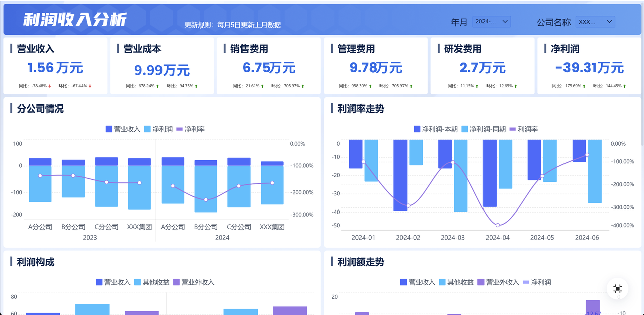The height and width of the screenshot is (315, 644).
Task: Click the light blue 2024-06 净利润-同期 bar
Action: 594,171
